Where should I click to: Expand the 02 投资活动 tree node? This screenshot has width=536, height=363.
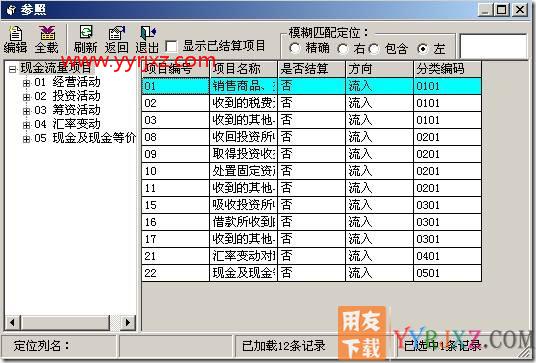pos(26,97)
